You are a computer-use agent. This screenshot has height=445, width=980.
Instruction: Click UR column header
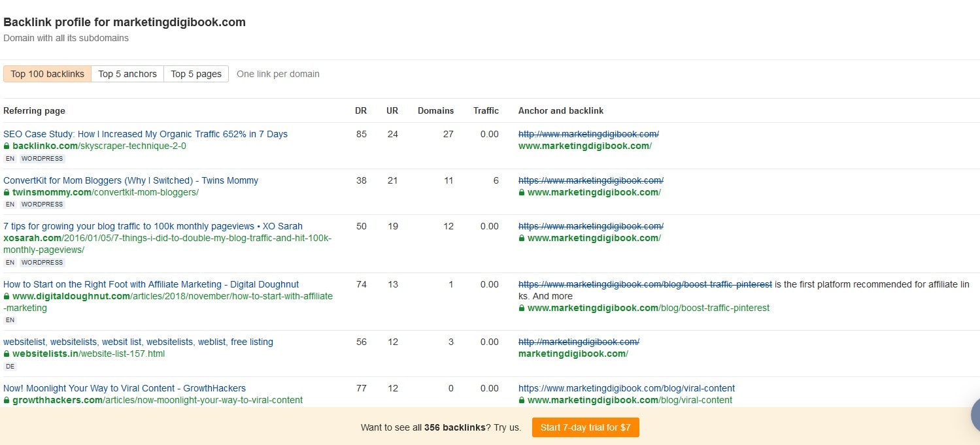392,110
